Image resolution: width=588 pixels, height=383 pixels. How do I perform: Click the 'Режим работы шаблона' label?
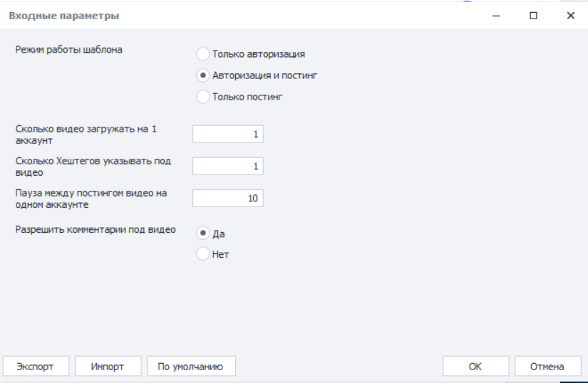click(x=68, y=49)
